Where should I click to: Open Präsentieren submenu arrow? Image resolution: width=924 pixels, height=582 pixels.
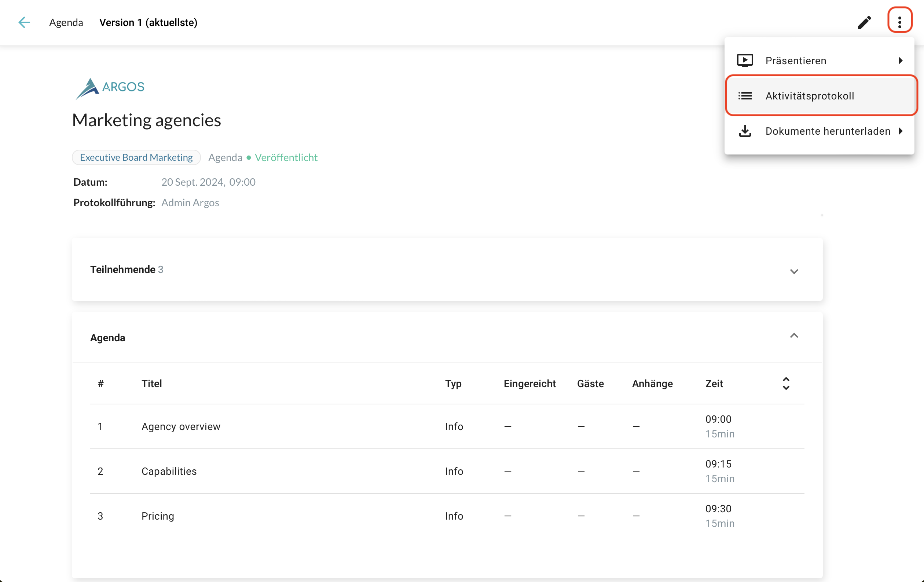[900, 61]
